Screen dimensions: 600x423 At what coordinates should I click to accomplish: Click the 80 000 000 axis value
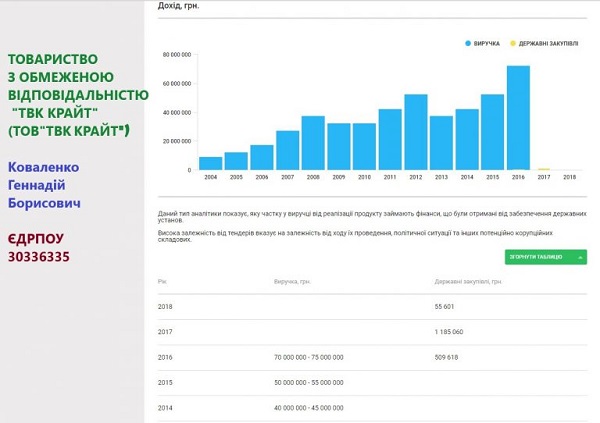tap(177, 55)
